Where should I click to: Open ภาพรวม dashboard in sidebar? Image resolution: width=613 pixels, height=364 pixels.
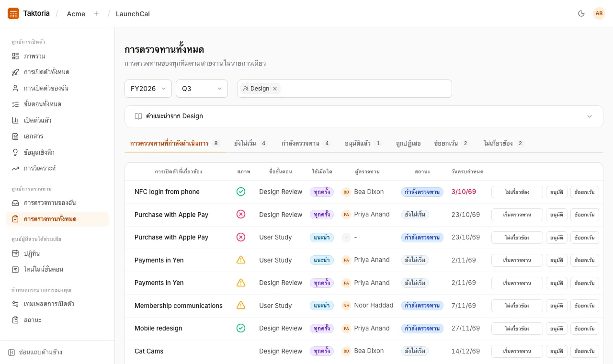(57, 56)
